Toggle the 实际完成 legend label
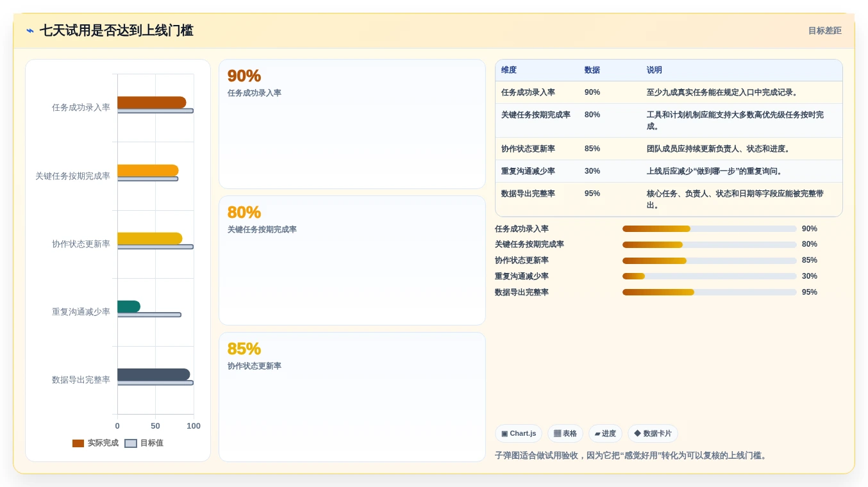 (x=103, y=443)
